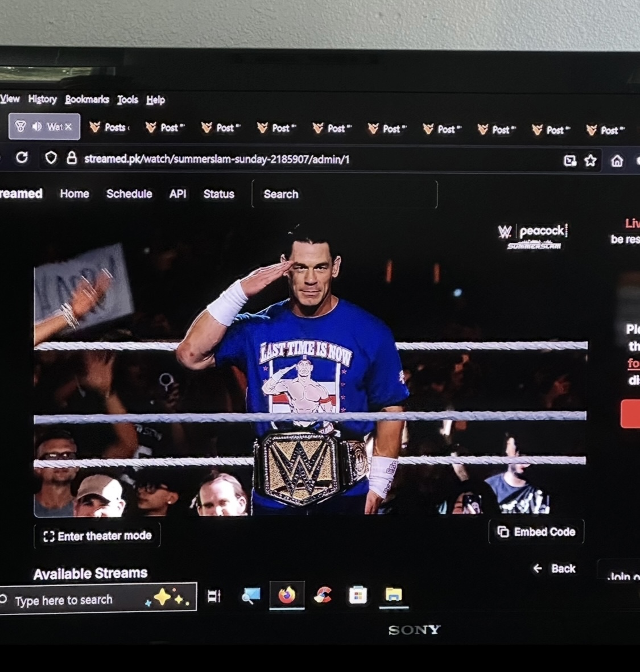Open the tracking protection shield icon
The image size is (640, 672).
point(51,158)
